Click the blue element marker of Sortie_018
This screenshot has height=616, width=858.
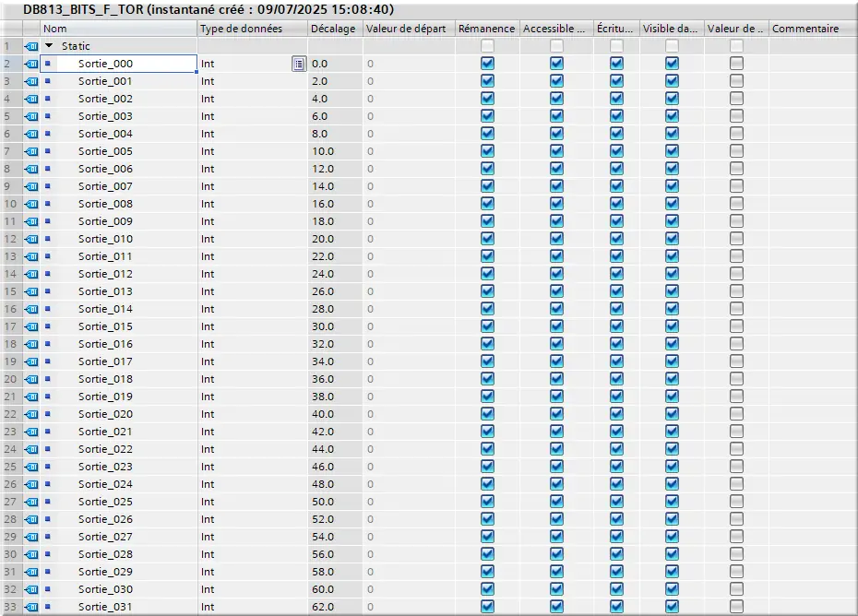48,379
